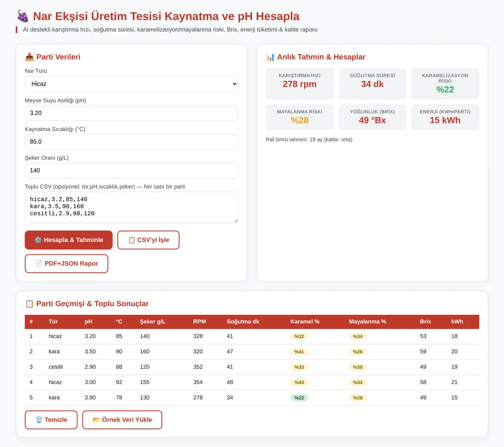Click the inbox icon beside Parti Verileri

[x=29, y=57]
